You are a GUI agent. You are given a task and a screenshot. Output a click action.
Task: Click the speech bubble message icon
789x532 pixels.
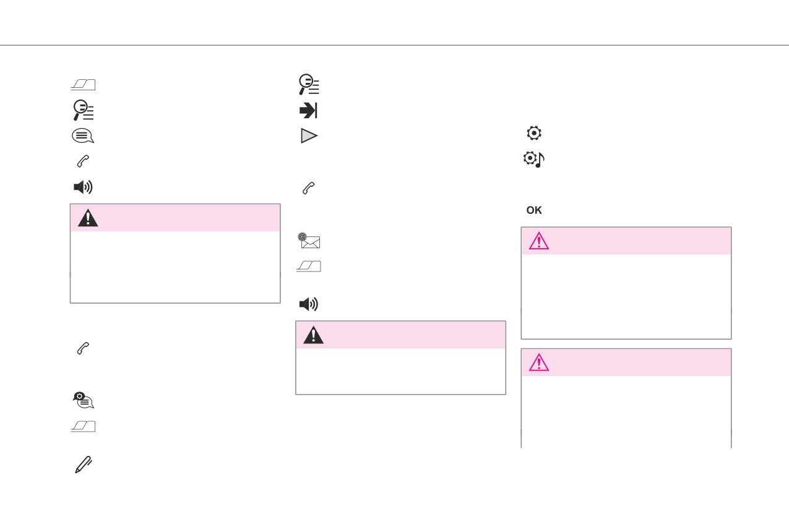pyautogui.click(x=83, y=137)
